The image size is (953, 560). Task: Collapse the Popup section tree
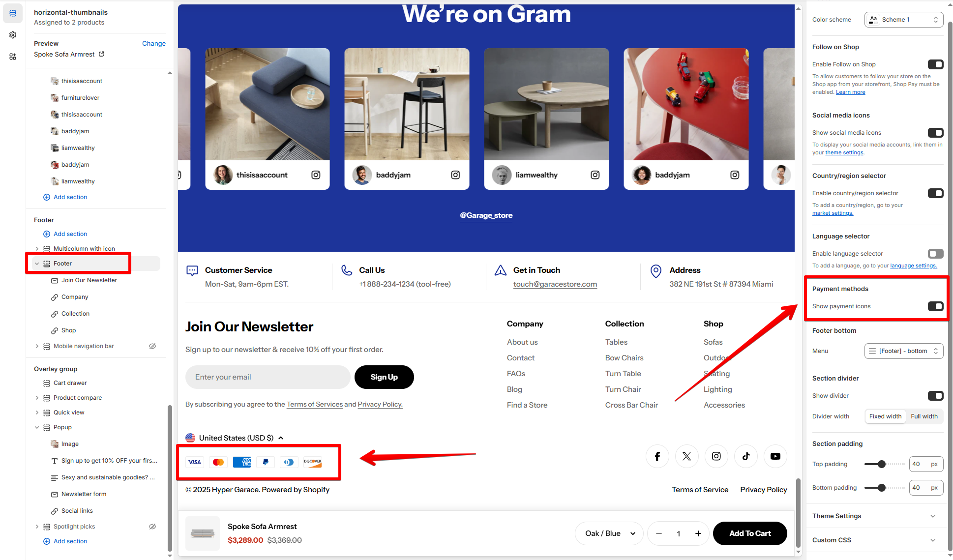[x=37, y=427]
